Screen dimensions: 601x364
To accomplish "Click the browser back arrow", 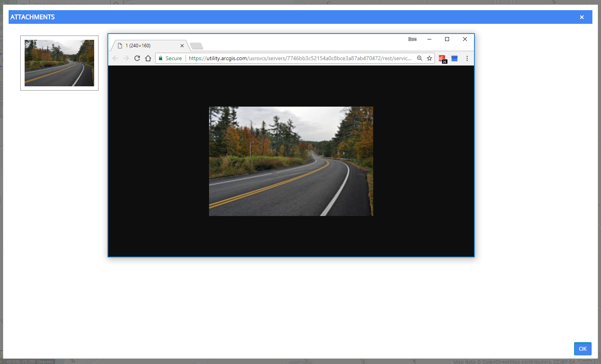I will coord(115,58).
